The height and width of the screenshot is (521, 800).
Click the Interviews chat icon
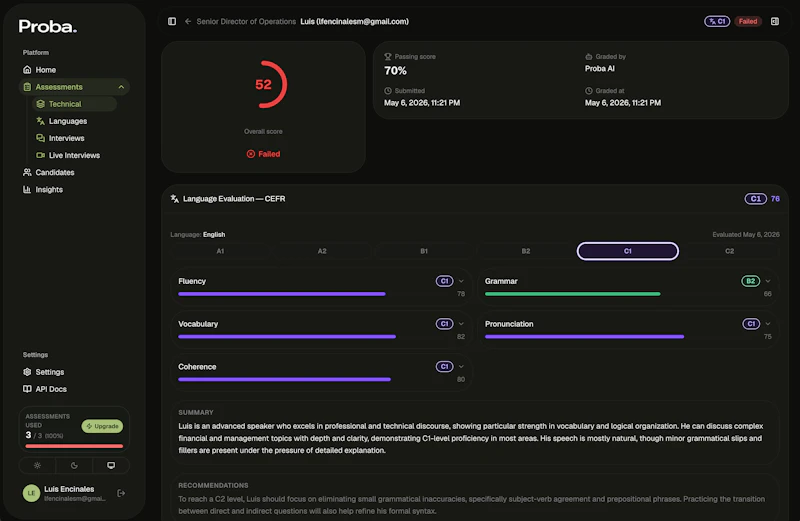[40, 138]
